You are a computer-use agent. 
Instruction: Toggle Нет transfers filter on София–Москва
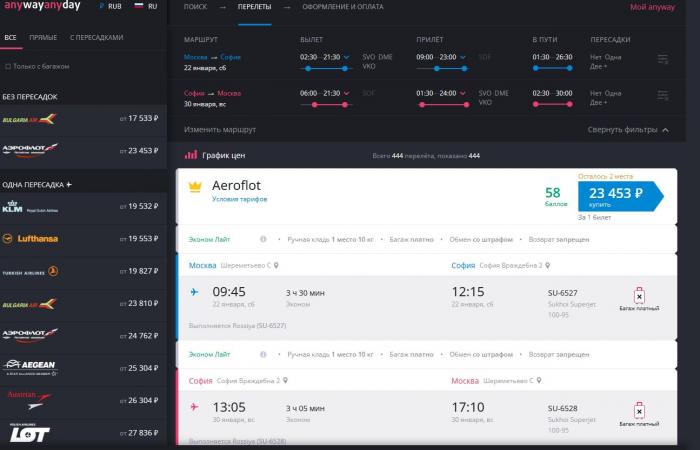(x=596, y=93)
